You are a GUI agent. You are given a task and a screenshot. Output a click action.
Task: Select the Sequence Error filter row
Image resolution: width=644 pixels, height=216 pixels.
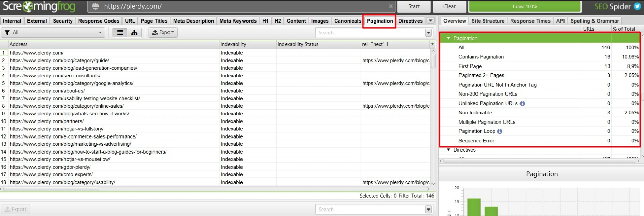pos(540,141)
